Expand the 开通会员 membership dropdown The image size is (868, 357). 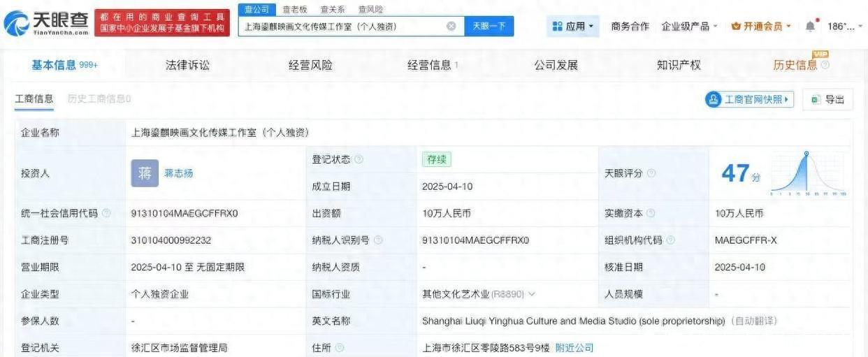[761, 27]
